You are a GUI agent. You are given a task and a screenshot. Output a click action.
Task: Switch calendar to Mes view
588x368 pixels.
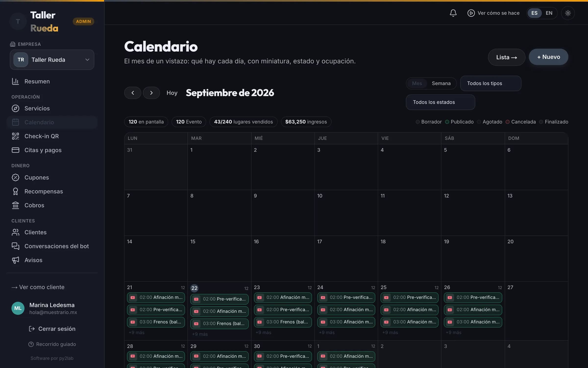point(417,83)
